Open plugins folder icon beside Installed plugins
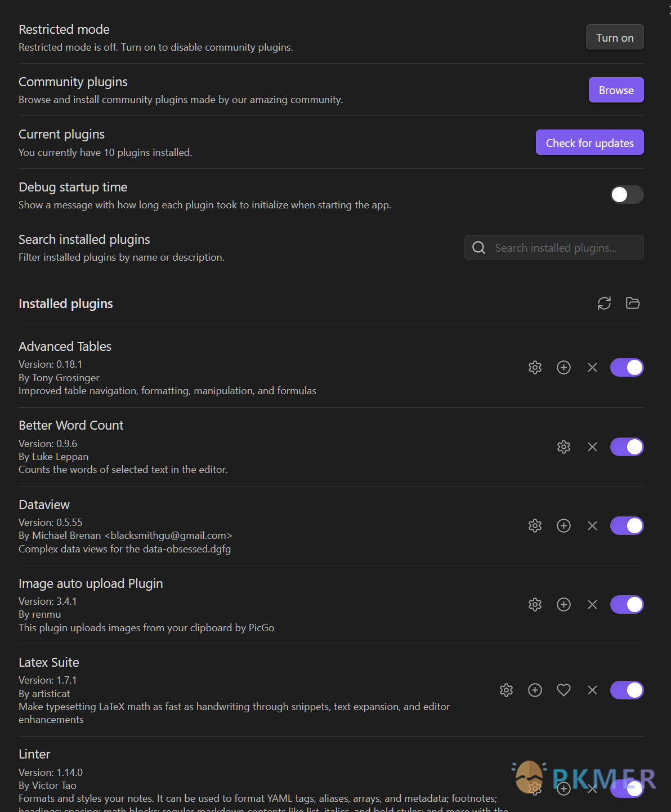The height and width of the screenshot is (812, 671). tap(633, 304)
